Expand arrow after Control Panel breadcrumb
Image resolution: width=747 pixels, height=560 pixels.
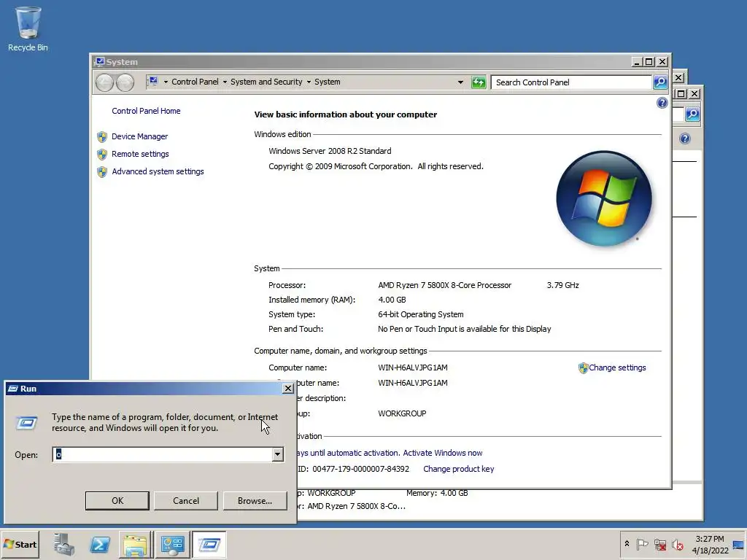(225, 82)
